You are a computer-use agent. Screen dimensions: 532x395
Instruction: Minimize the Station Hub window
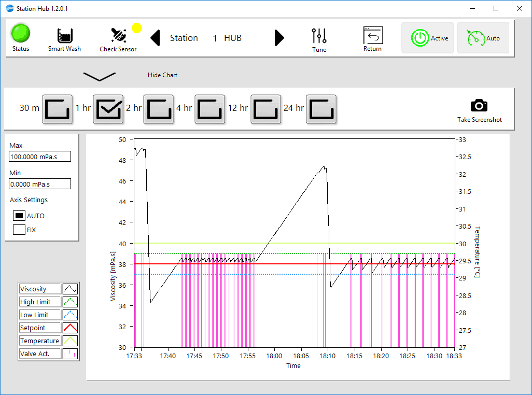click(472, 8)
